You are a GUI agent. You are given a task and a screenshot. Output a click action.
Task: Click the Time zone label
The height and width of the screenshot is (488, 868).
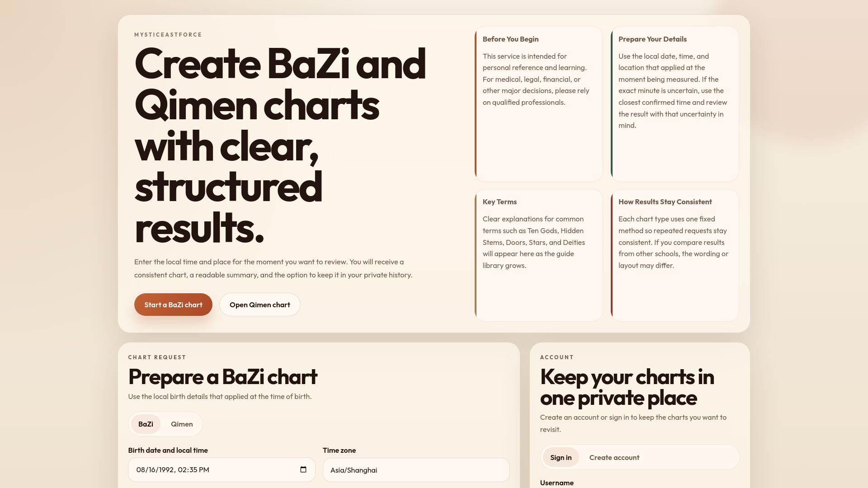coord(339,450)
